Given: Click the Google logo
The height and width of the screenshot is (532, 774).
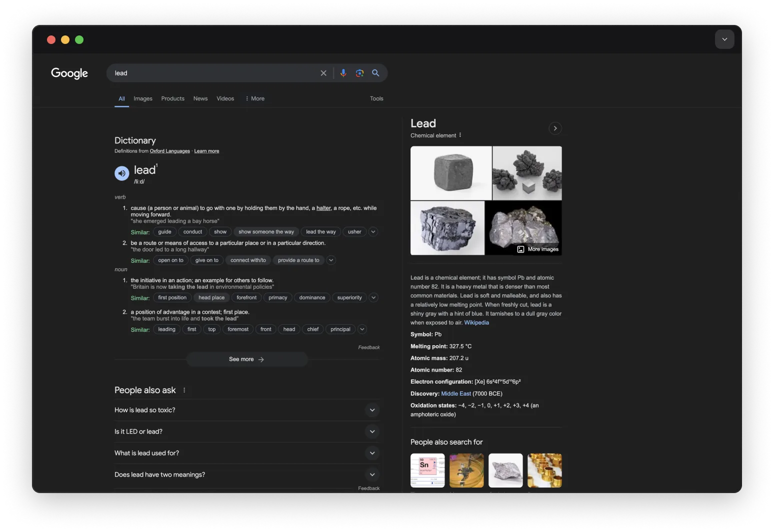Looking at the screenshot, I should (69, 73).
